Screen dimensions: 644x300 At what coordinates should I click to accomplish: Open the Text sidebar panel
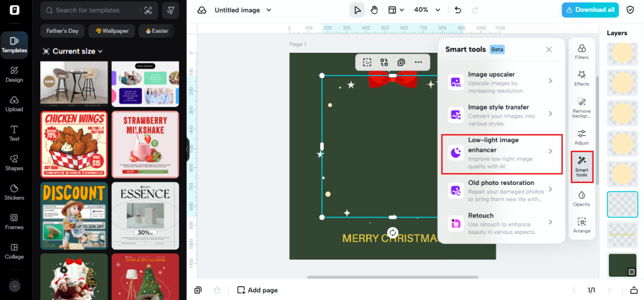click(x=14, y=133)
